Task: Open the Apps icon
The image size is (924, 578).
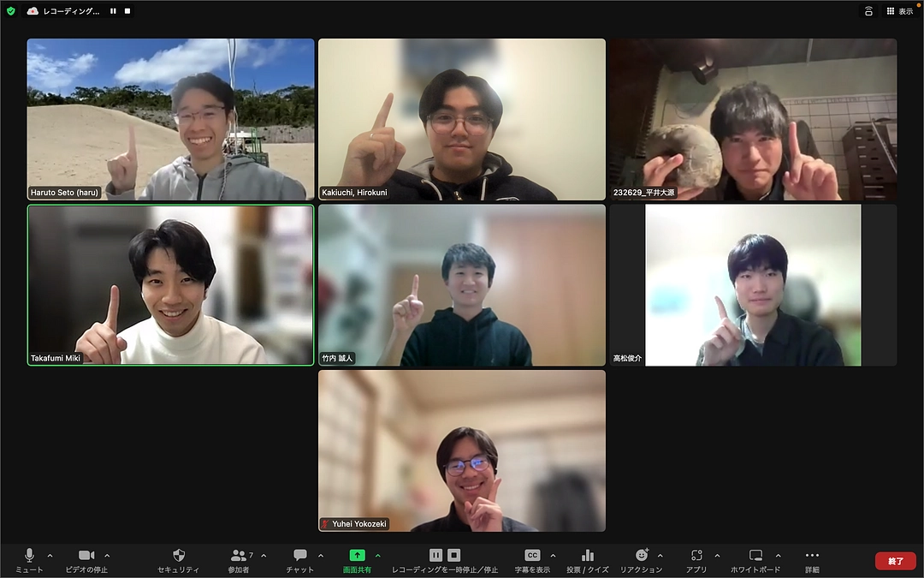Action: 696,556
